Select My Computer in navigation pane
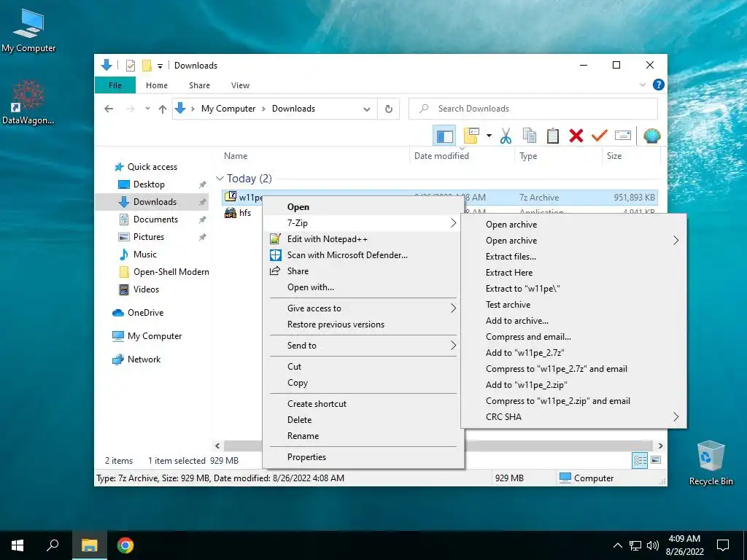This screenshot has height=560, width=747. tap(155, 335)
